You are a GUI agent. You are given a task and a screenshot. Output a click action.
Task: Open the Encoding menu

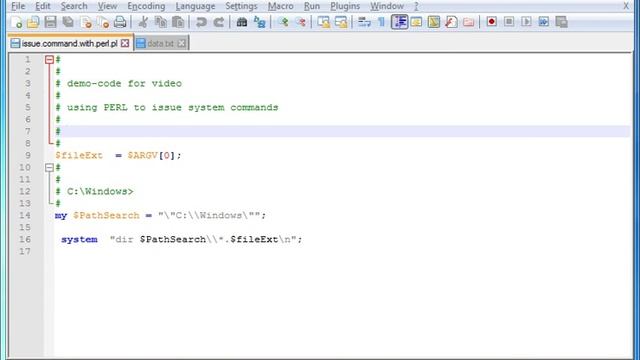pos(146,6)
